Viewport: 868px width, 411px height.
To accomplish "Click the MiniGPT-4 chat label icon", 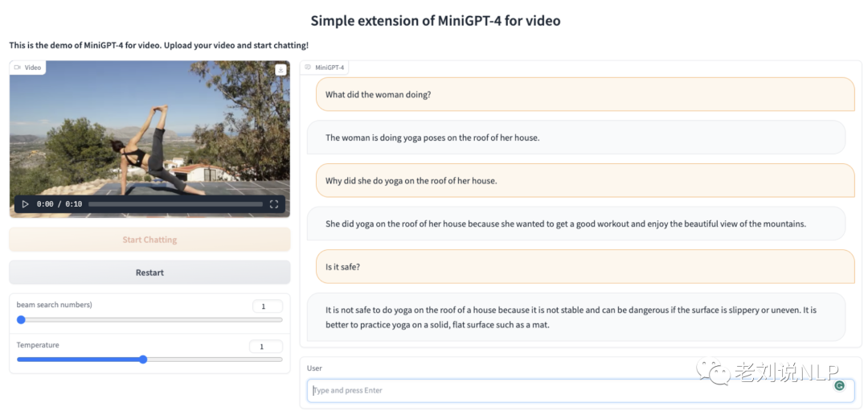I will point(308,68).
